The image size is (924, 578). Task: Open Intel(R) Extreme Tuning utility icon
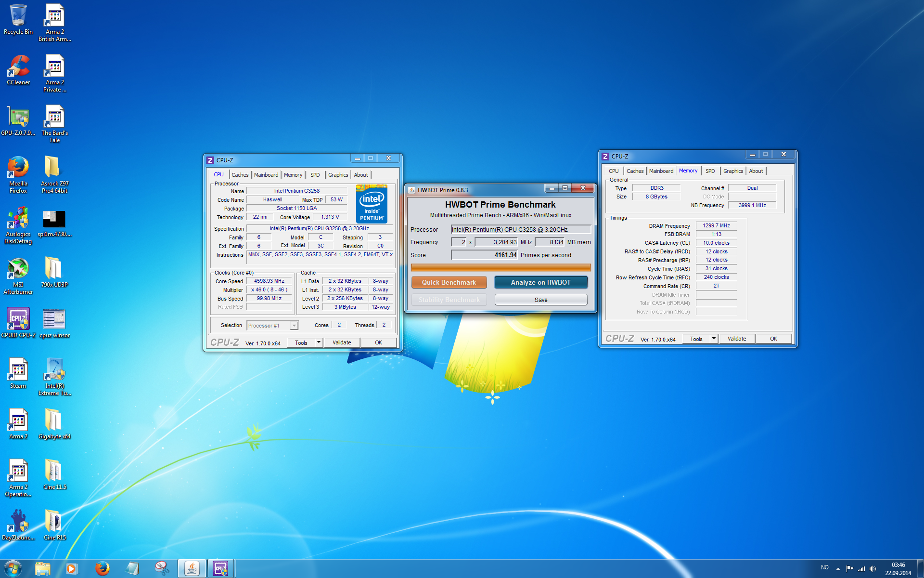(55, 377)
